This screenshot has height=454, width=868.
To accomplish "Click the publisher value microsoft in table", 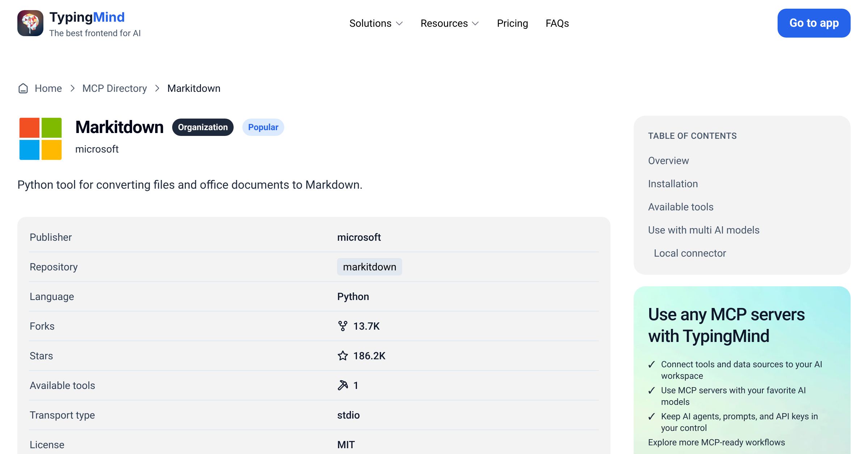I will (x=359, y=237).
